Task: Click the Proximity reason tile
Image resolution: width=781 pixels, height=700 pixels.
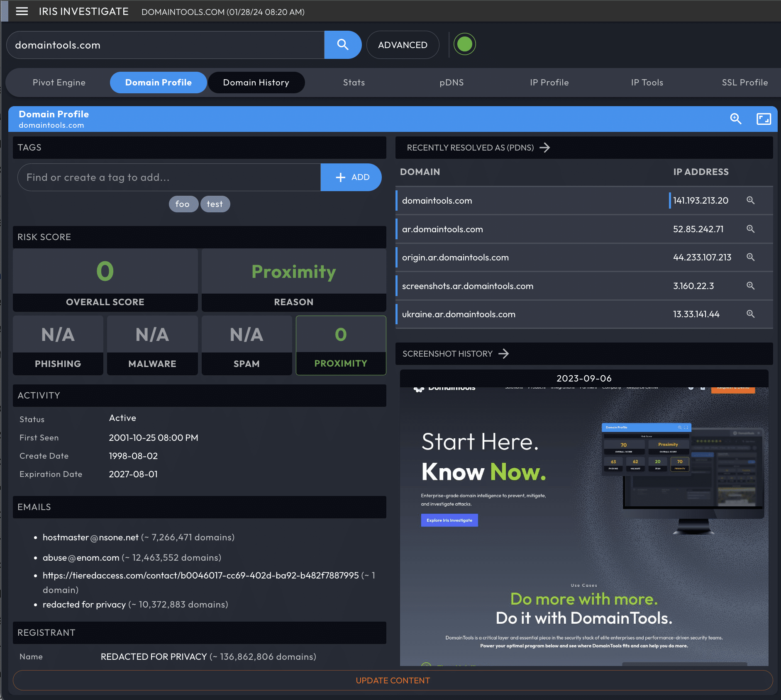Action: pos(294,280)
